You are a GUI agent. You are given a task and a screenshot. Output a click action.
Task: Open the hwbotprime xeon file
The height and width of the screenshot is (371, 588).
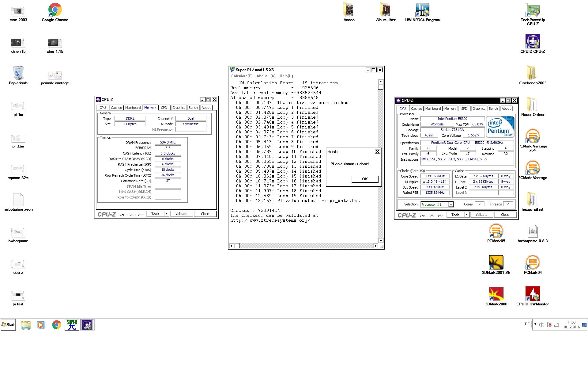(x=18, y=202)
